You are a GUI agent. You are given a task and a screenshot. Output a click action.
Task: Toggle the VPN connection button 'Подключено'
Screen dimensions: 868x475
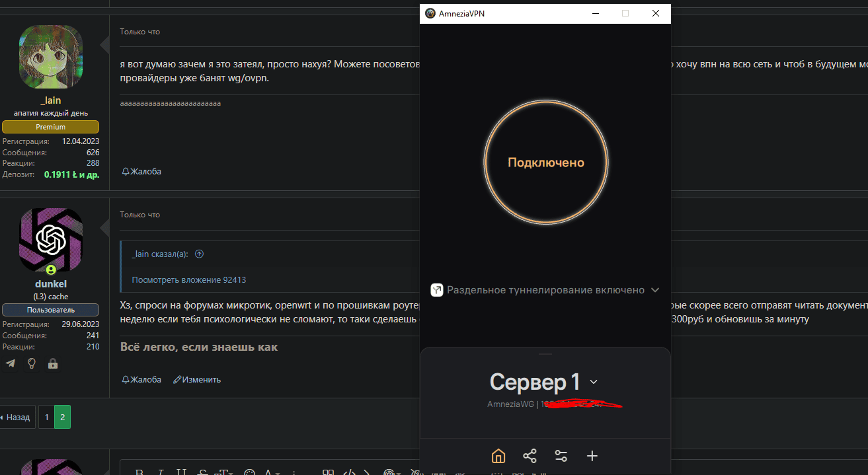546,163
